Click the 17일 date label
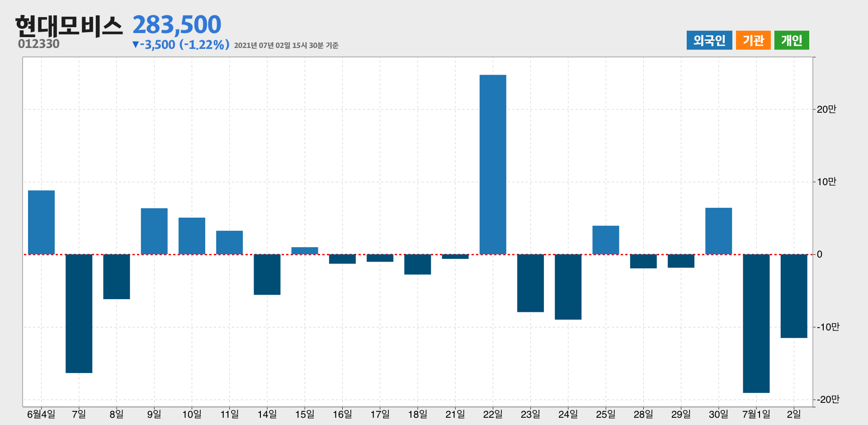 point(380,414)
